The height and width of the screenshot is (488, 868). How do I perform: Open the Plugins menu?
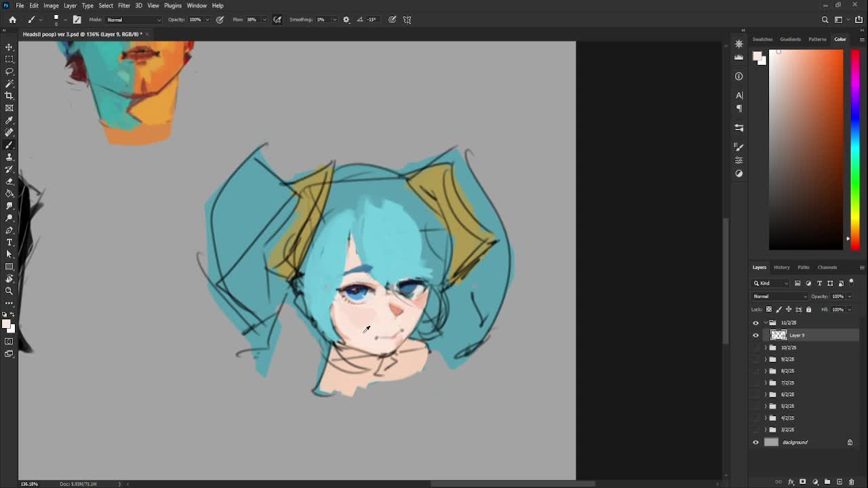point(173,5)
